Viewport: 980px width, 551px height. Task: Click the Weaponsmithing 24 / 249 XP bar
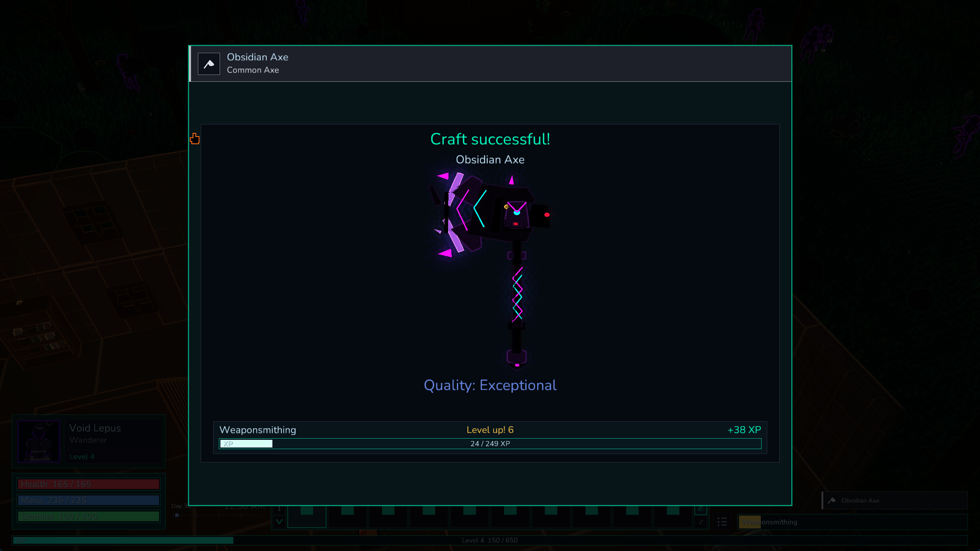click(x=490, y=444)
